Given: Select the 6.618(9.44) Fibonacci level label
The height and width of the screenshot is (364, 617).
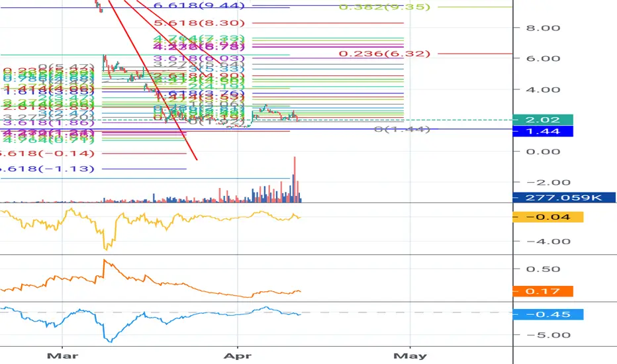Looking at the screenshot, I should click(199, 5).
